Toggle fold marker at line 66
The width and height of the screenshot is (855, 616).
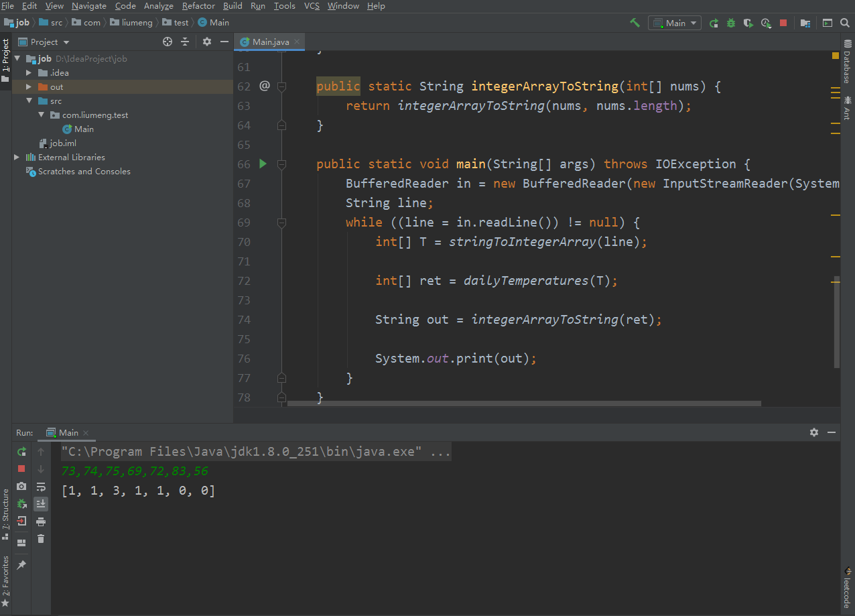coord(281,164)
